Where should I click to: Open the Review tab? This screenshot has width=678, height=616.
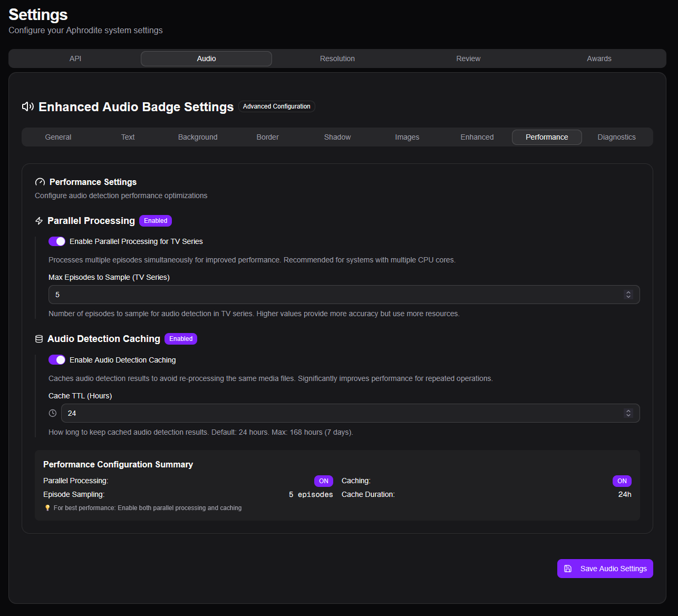(x=468, y=58)
